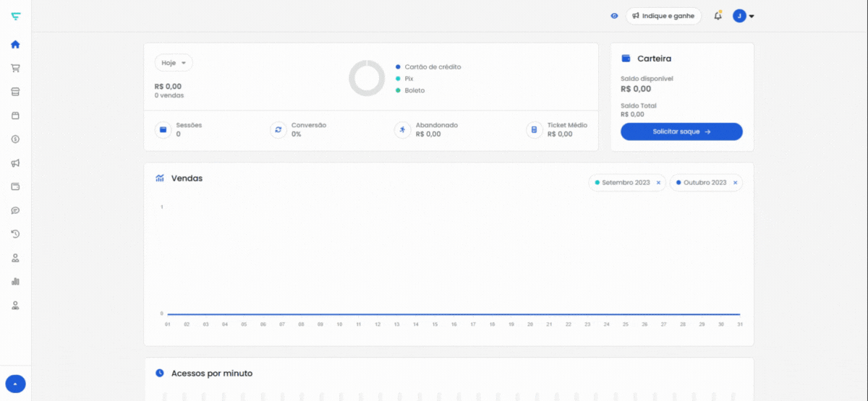Toggle values visibility with the eye icon
868x401 pixels.
click(614, 16)
